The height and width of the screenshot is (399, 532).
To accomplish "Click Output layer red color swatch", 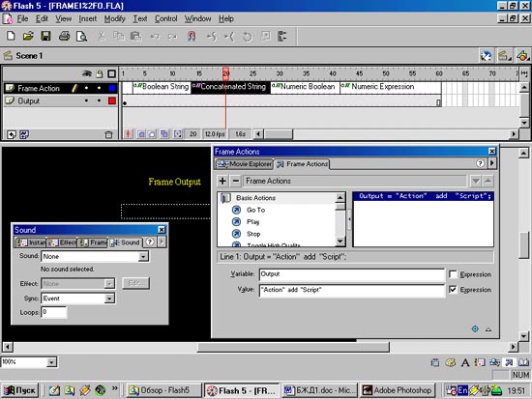I will [x=112, y=100].
